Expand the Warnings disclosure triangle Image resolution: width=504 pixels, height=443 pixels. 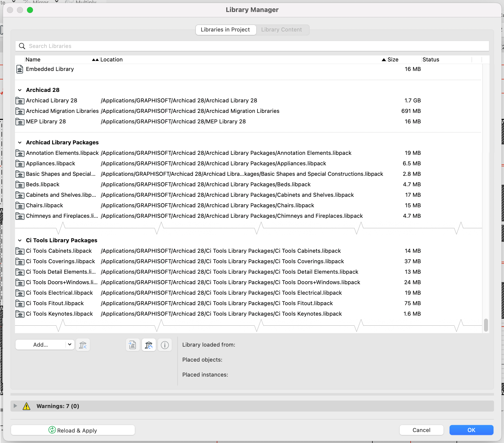[15, 406]
